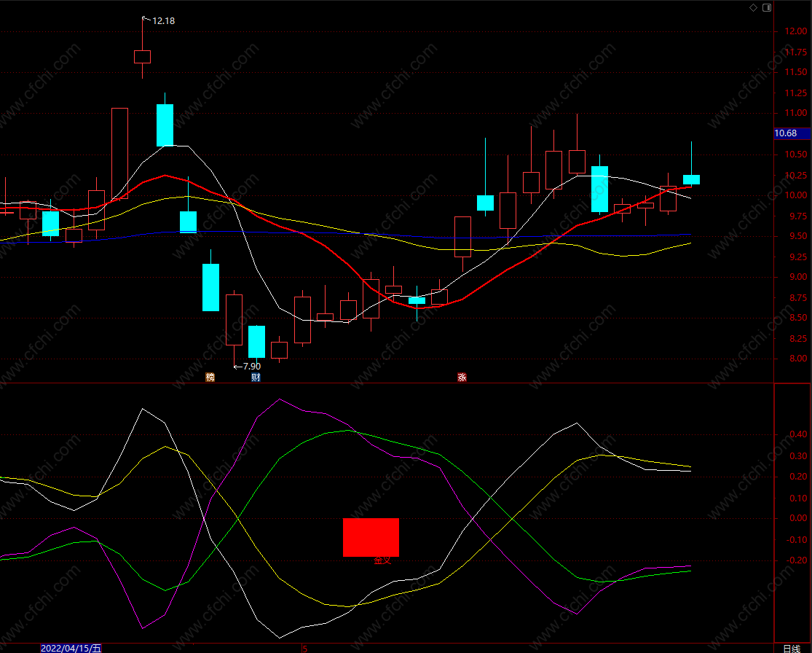Click the 2022/04/15/五 date label
The height and width of the screenshot is (653, 812).
(71, 649)
